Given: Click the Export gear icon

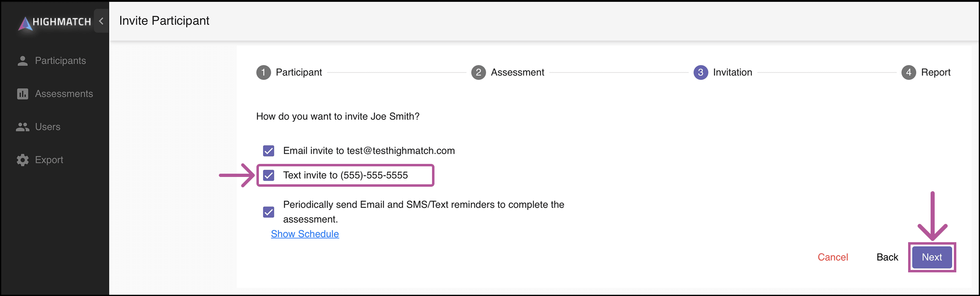Looking at the screenshot, I should point(22,160).
